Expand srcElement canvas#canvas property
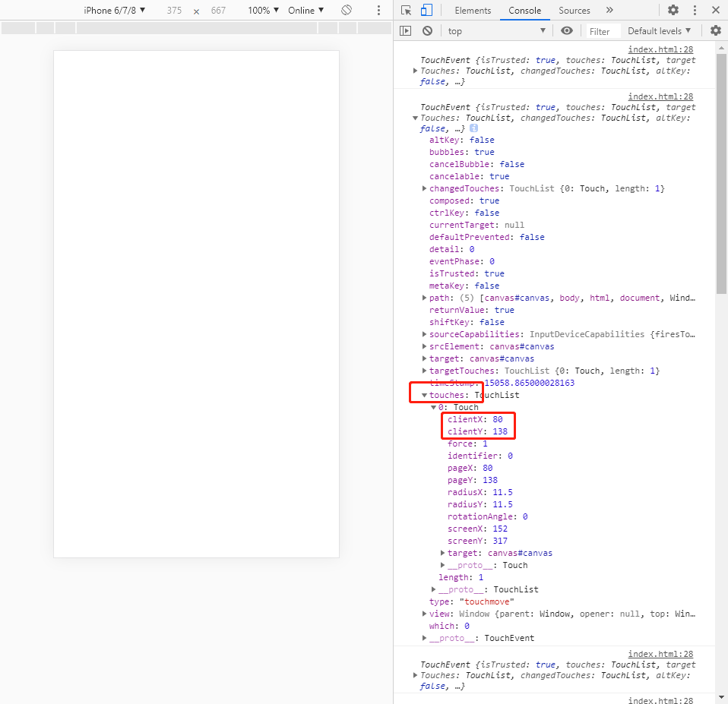The height and width of the screenshot is (704, 728). click(x=424, y=346)
